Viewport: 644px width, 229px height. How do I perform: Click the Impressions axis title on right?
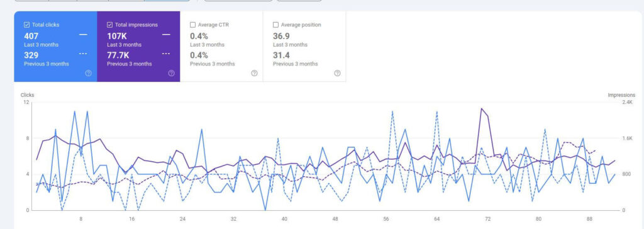click(x=621, y=95)
